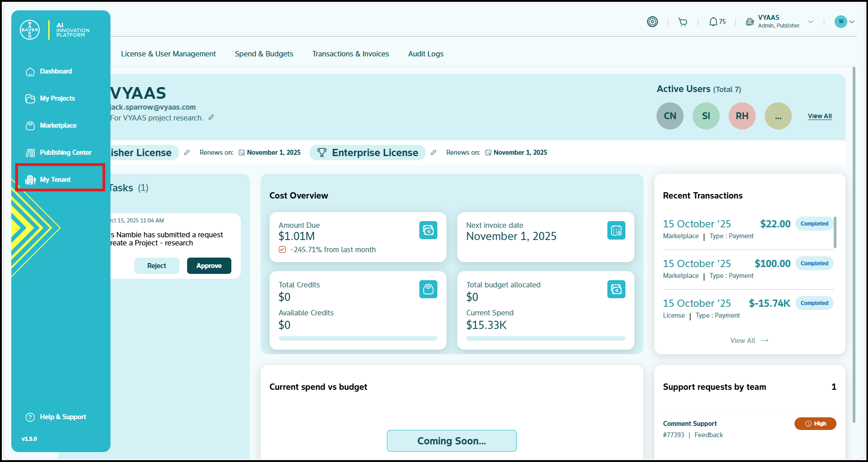
Task: Click the Total budget allocated icon
Action: [616, 289]
